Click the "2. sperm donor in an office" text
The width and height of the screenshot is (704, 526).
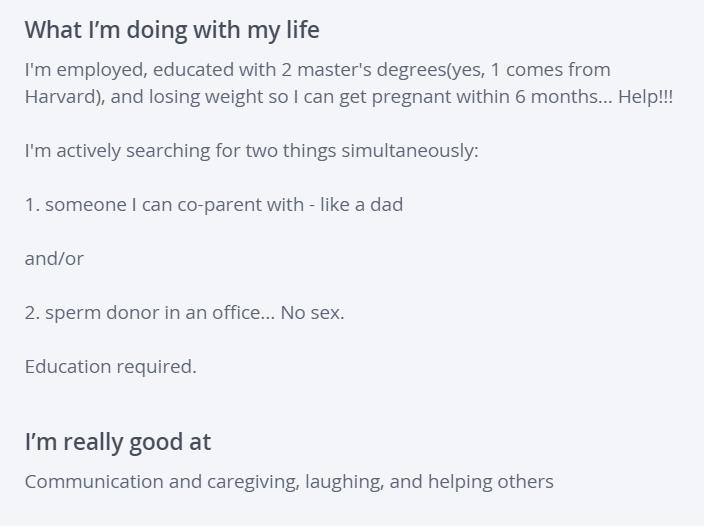146,313
